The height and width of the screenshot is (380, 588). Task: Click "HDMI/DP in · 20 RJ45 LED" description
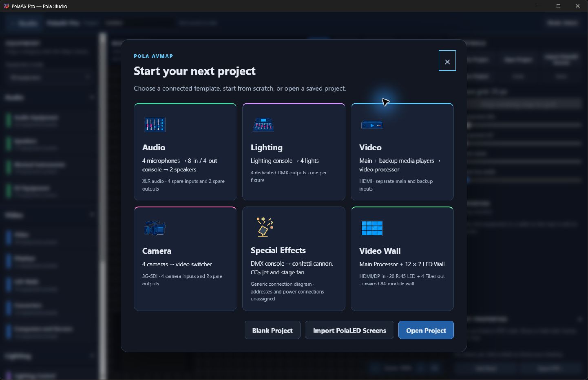(402, 280)
